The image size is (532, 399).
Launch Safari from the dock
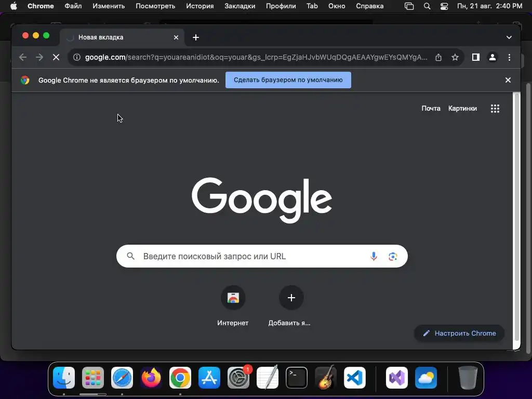[122, 378]
